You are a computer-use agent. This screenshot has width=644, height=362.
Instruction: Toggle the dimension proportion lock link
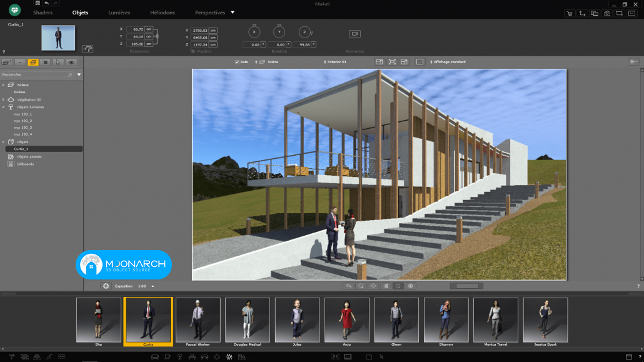157,36
